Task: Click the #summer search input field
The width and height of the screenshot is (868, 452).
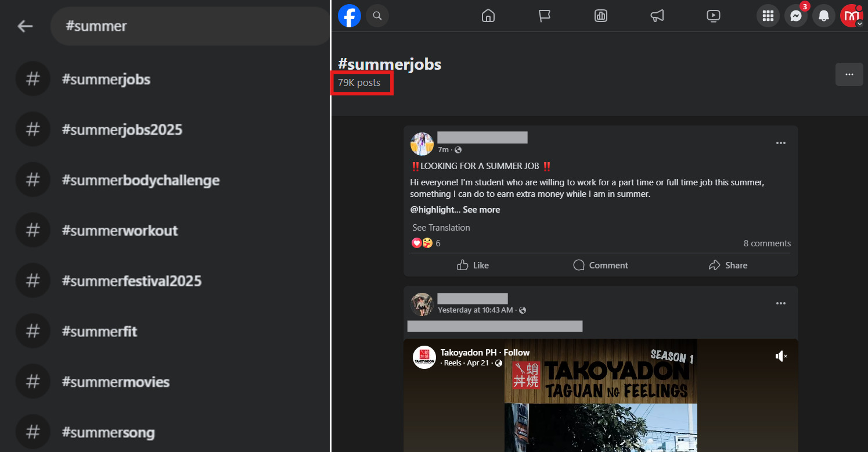Action: click(x=192, y=26)
